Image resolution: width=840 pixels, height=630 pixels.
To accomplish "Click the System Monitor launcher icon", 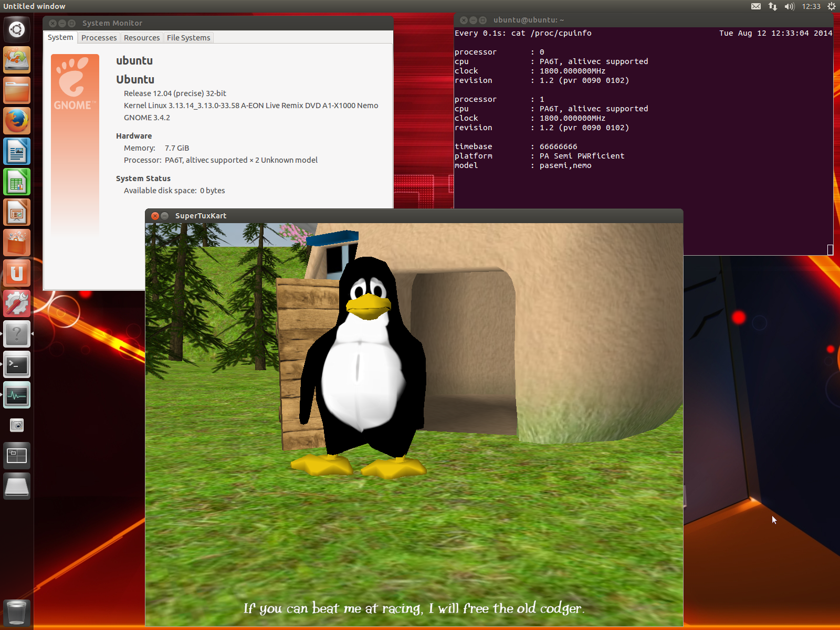I will (x=17, y=395).
